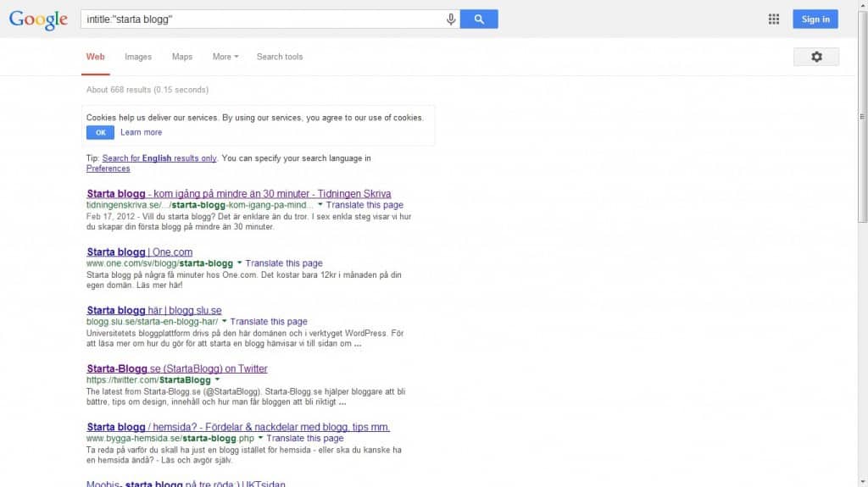Switch to the Maps tab
This screenshot has height=487, width=868.
(x=182, y=57)
